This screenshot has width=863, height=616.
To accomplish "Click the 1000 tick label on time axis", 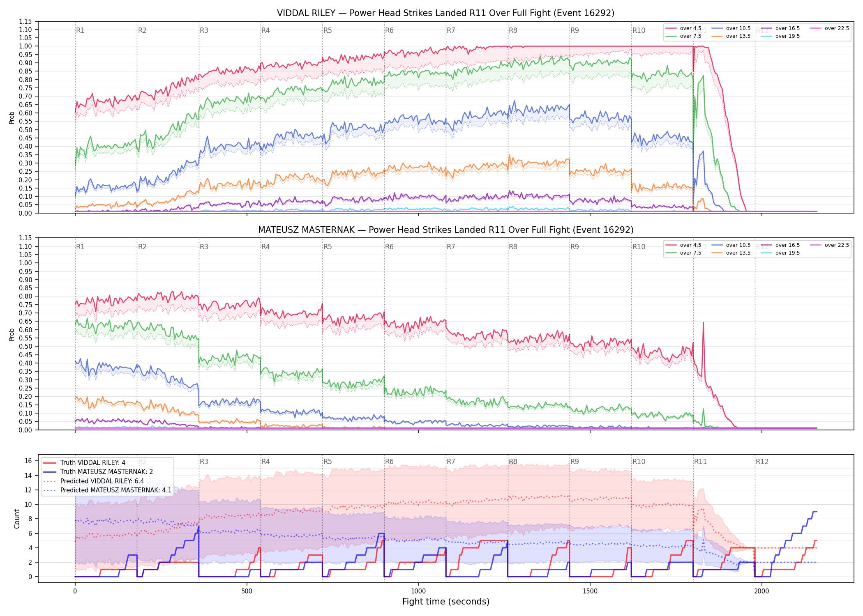I will click(x=418, y=591).
